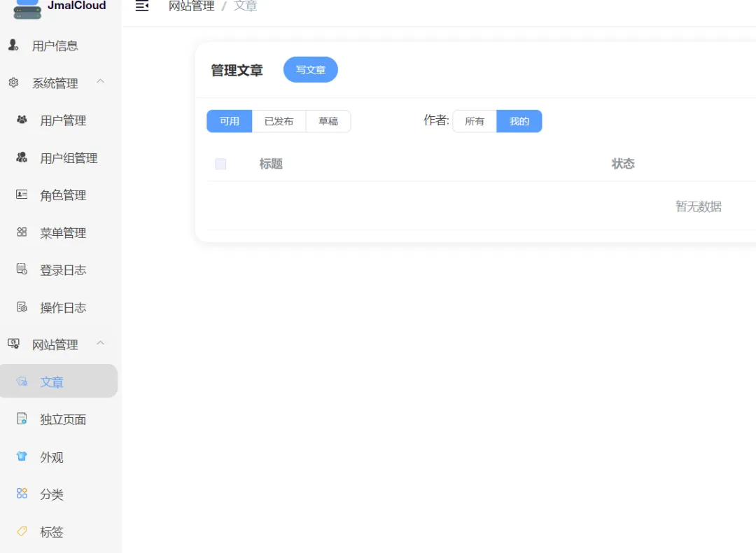The image size is (756, 553).
Task: Click the 角色管理 ID card icon
Action: pos(22,195)
